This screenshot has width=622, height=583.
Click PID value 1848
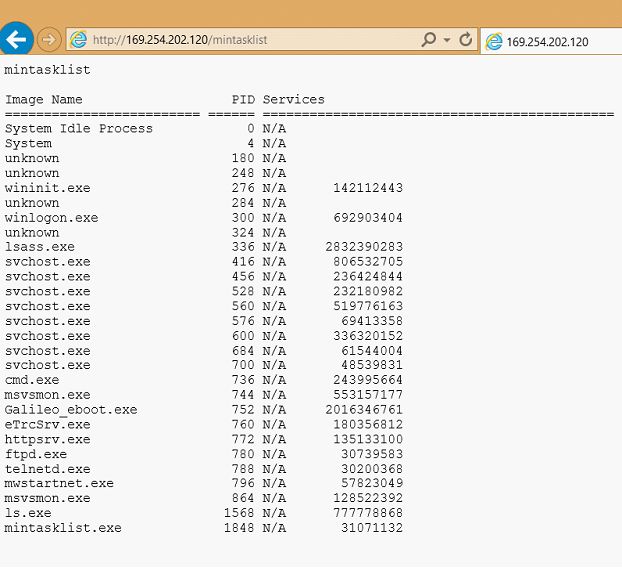pyautogui.click(x=239, y=528)
